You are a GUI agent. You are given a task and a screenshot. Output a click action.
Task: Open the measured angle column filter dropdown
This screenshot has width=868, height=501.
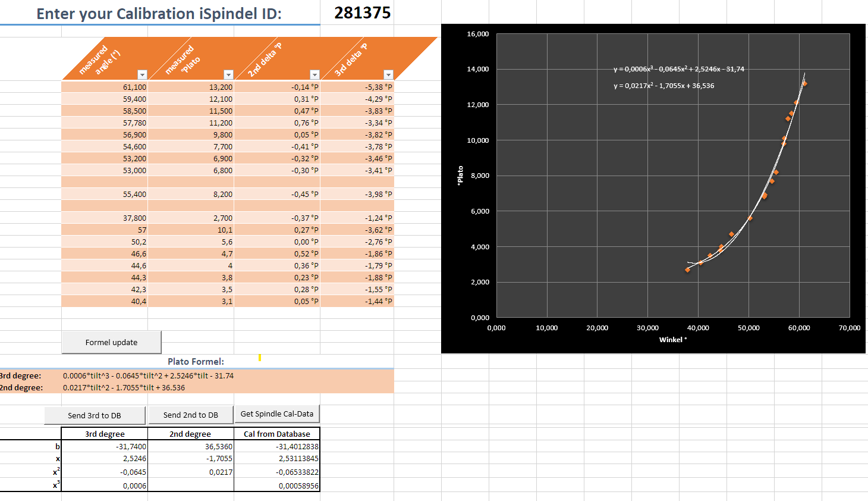click(x=142, y=74)
